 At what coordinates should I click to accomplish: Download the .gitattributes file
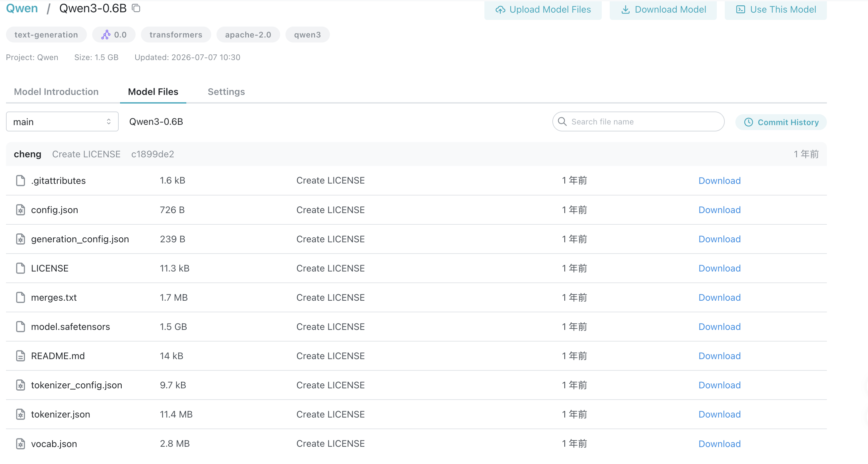719,181
